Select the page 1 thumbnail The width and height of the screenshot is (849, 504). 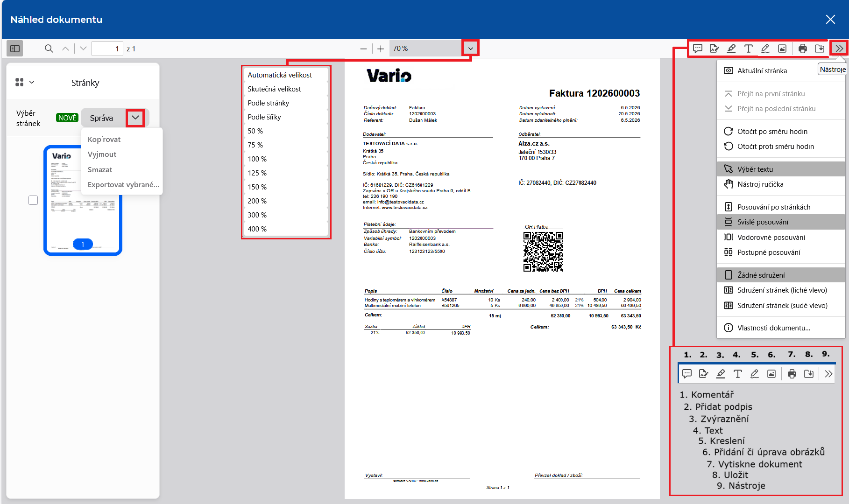tap(83, 201)
